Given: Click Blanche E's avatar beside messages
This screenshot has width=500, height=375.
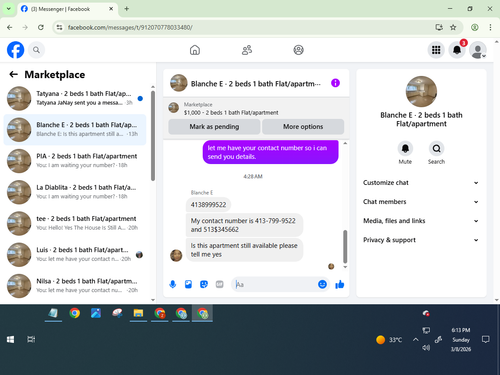Looking at the screenshot, I should 176,256.
